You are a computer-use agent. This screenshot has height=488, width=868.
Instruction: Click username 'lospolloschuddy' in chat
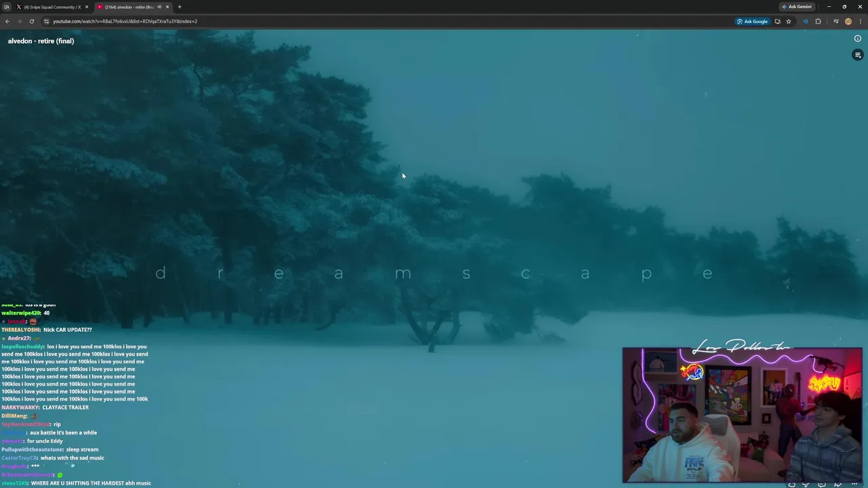tap(22, 347)
